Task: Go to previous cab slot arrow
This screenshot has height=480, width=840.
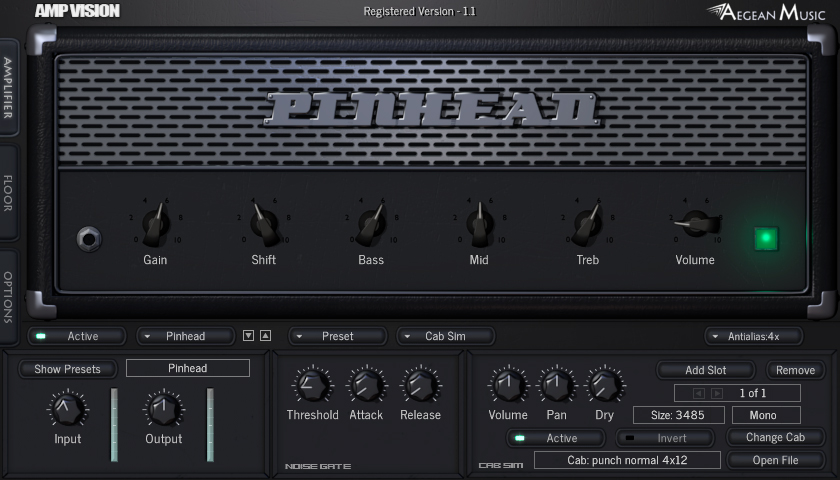Action: [x=699, y=393]
